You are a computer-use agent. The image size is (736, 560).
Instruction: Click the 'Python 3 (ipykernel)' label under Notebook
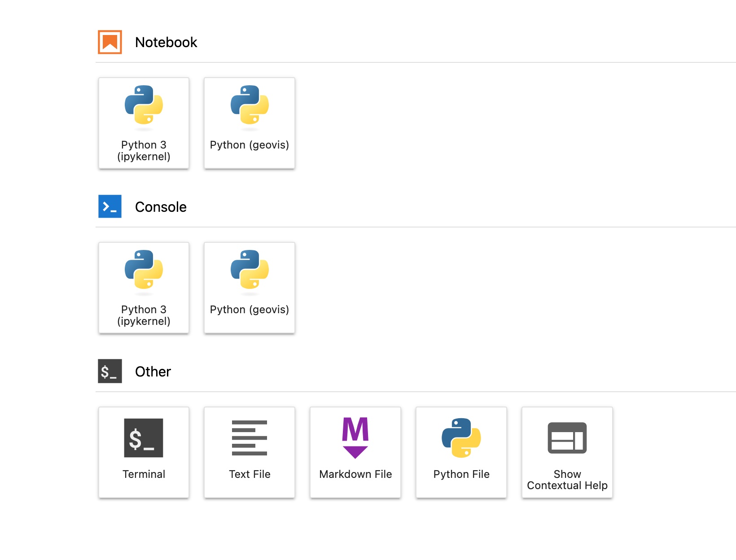pyautogui.click(x=144, y=151)
